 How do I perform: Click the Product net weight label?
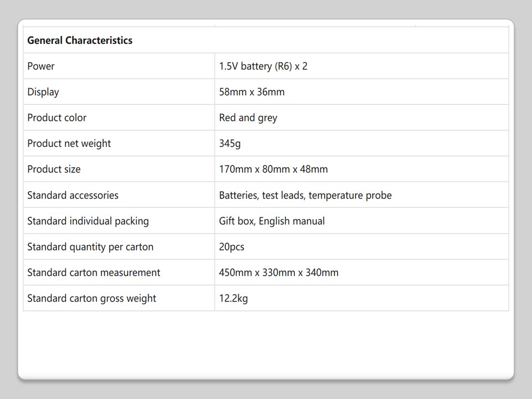[x=69, y=144]
